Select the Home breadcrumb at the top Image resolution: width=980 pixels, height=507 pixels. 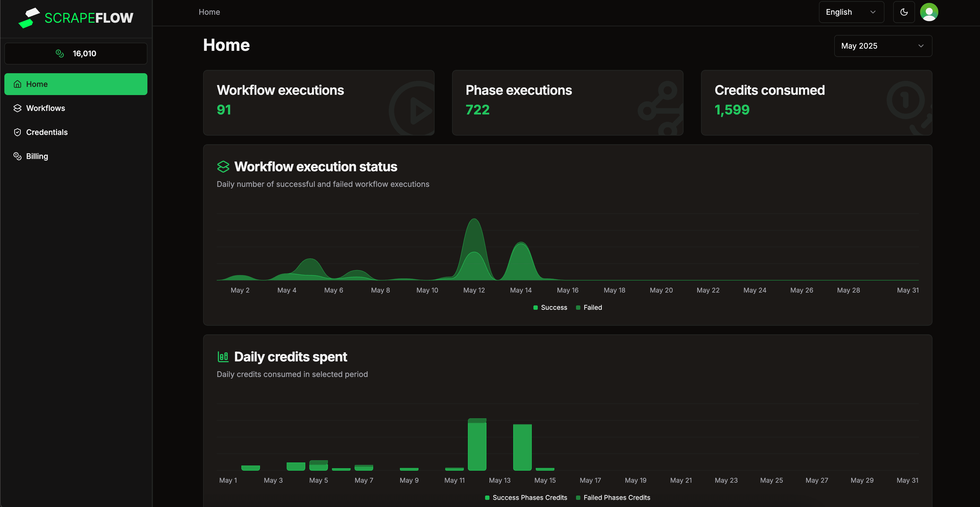(x=209, y=12)
